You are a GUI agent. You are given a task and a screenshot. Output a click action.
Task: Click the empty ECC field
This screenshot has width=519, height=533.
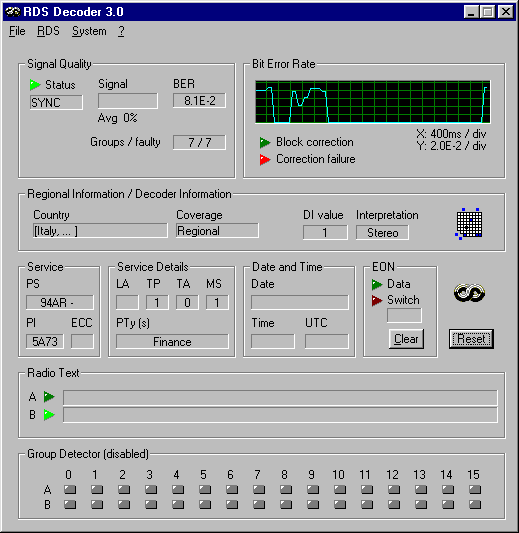pos(82,341)
